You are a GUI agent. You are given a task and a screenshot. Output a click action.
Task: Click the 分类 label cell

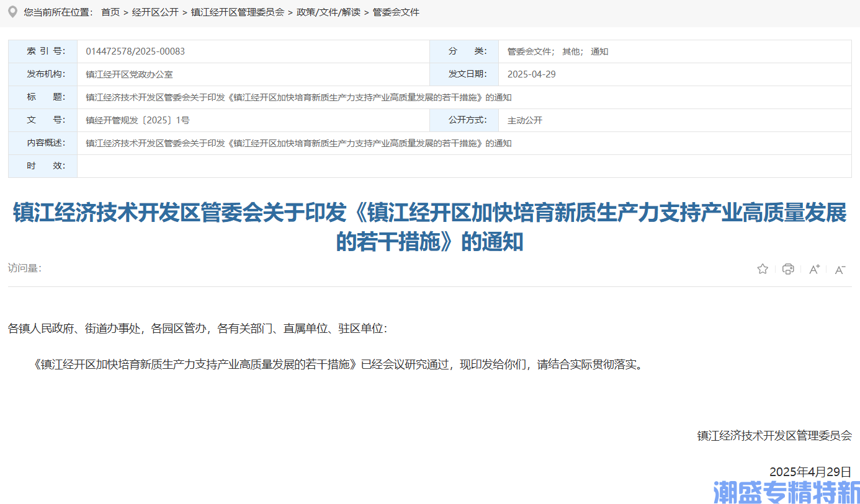coord(464,51)
